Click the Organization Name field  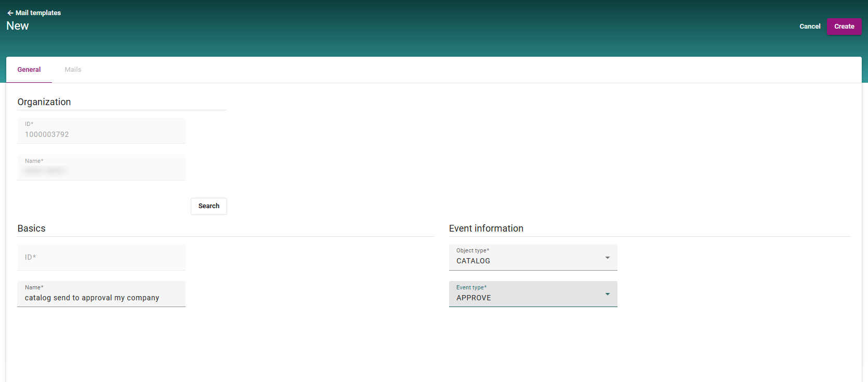pos(101,168)
